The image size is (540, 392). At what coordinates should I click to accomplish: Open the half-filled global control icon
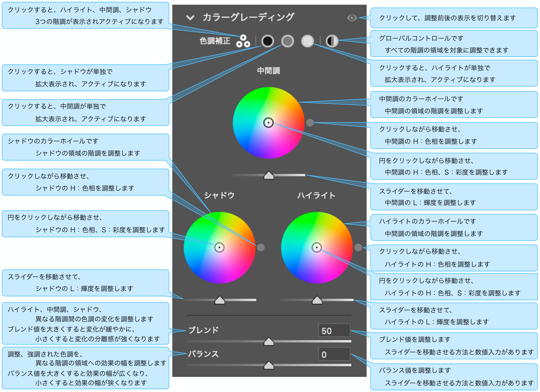click(332, 41)
